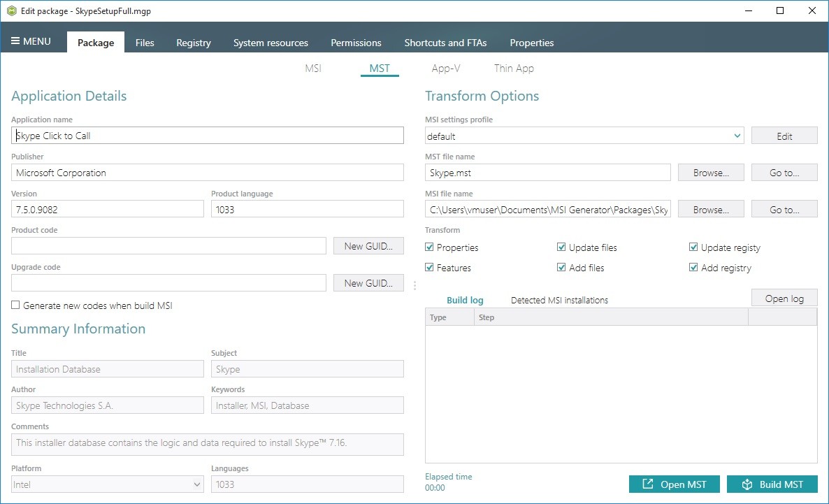Click the Open log button
The image size is (829, 504).
(x=784, y=298)
